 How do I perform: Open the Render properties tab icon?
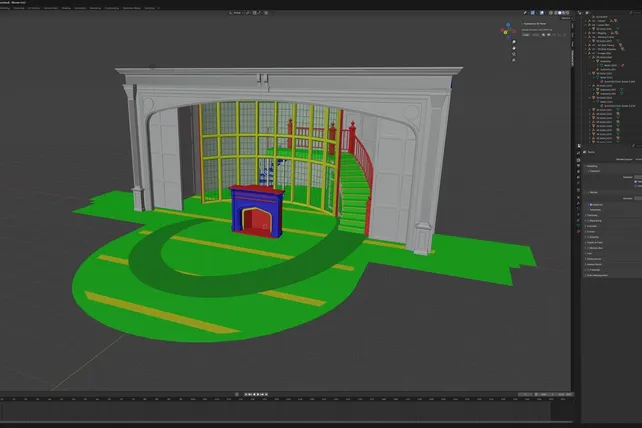(579, 160)
